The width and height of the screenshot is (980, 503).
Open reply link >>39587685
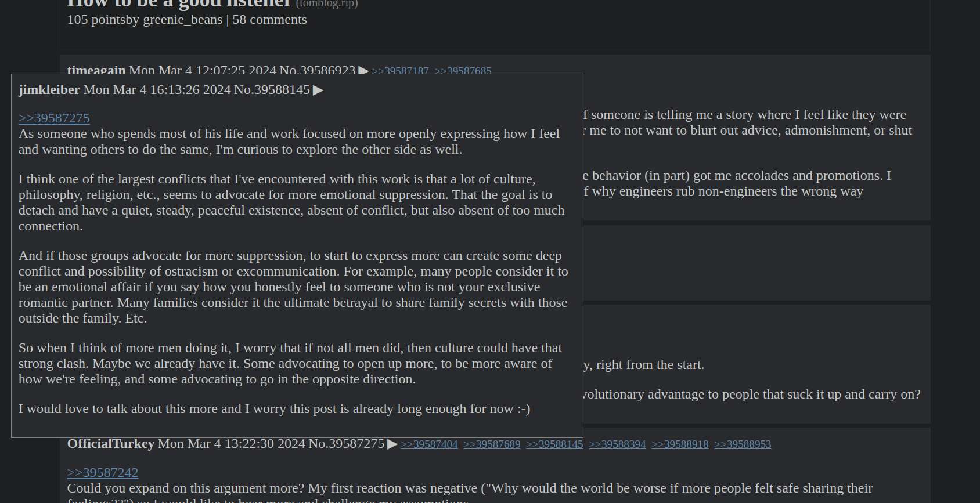[463, 71]
